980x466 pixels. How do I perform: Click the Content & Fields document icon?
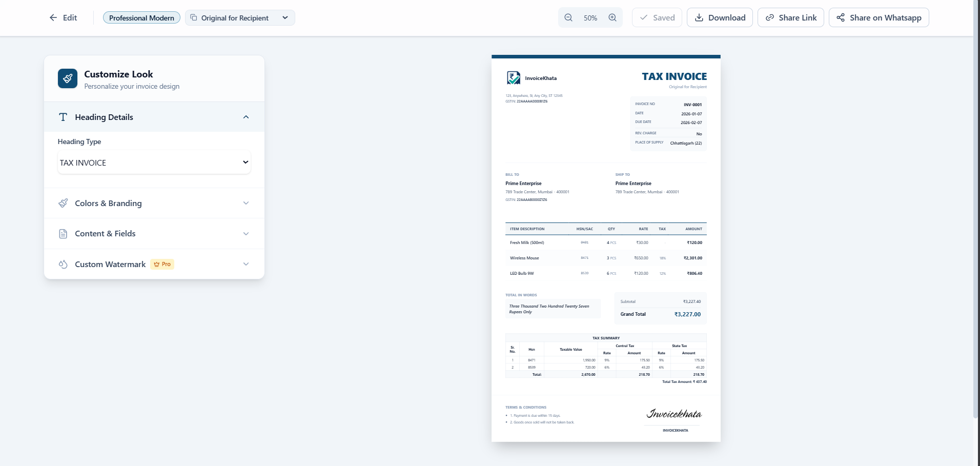pyautogui.click(x=63, y=233)
